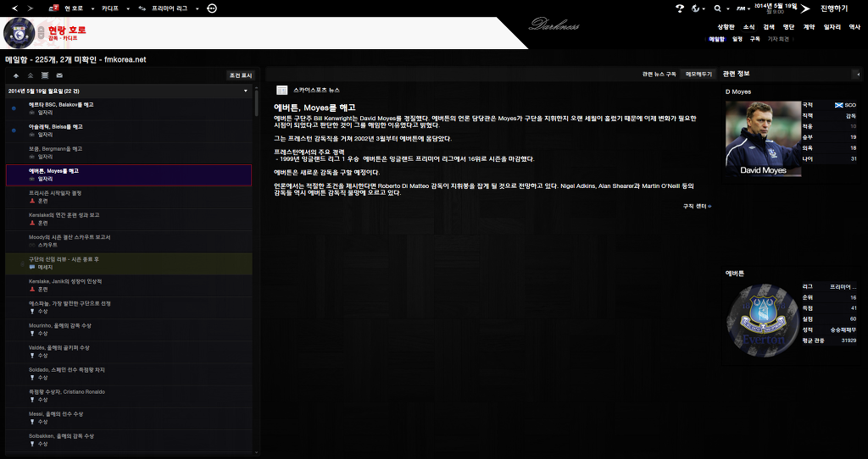
Task: Open the 계약 tab
Action: pyautogui.click(x=809, y=26)
